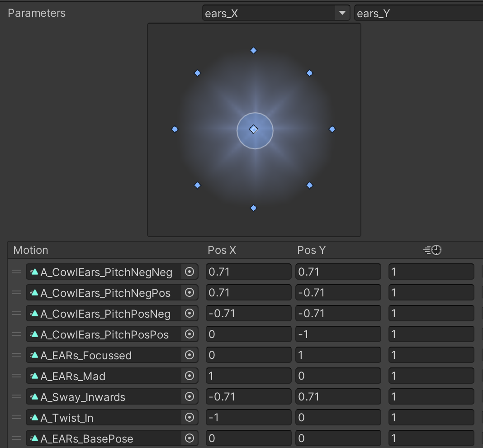Click Pos Y field of A_EARs_Focussed
Screen dimensions: 483x448
pyautogui.click(x=338, y=355)
